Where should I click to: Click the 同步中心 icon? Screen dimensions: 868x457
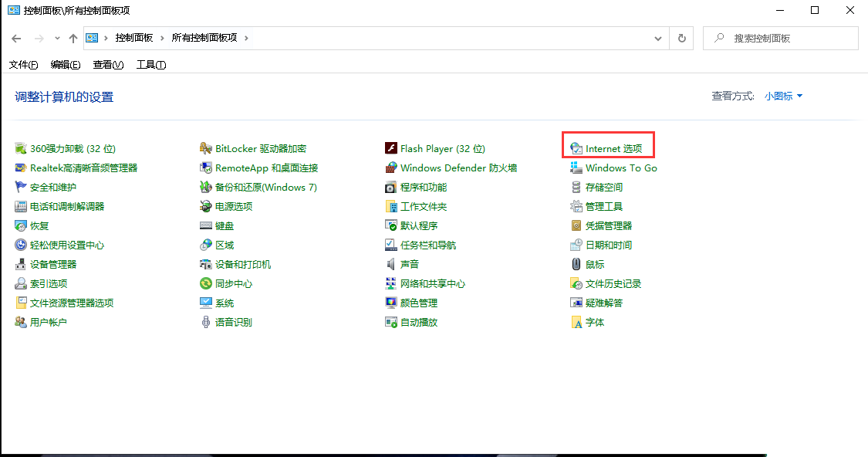coord(206,283)
